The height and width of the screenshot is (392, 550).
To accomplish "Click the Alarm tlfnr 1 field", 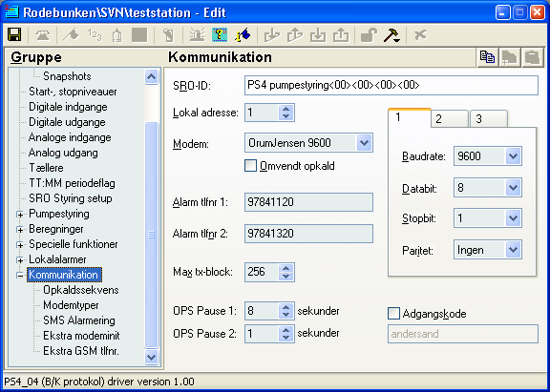I will pyautogui.click(x=308, y=202).
